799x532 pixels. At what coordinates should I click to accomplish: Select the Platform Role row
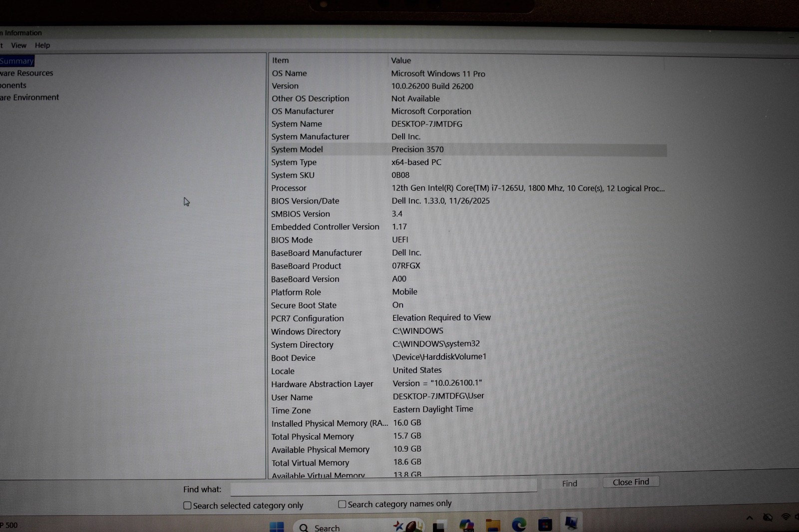pos(468,292)
